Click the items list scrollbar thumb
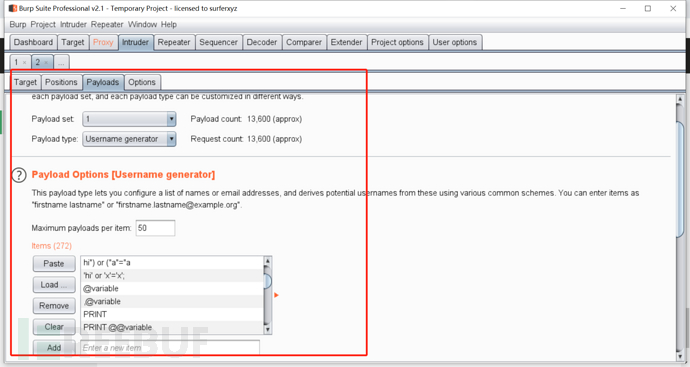The width and height of the screenshot is (690, 367). [267, 281]
